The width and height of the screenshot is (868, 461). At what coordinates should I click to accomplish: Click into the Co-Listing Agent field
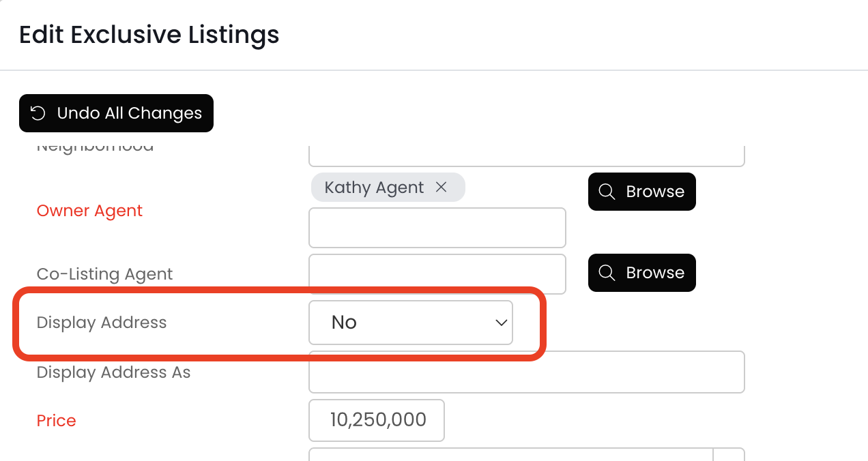coord(437,273)
